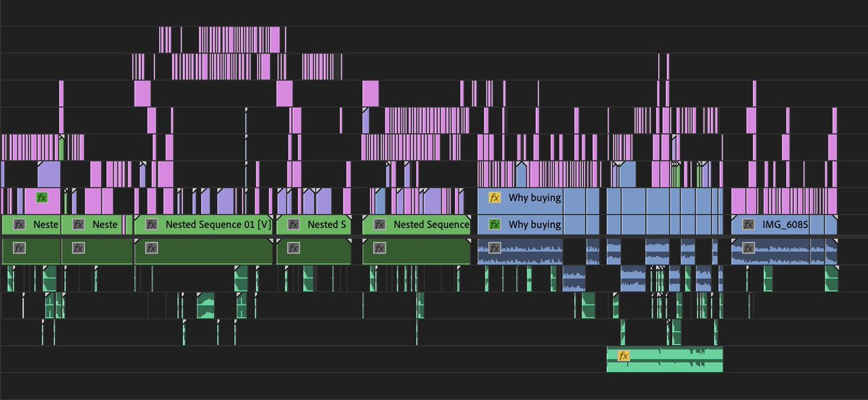Click fx badge on the IMG_6085 clip
The height and width of the screenshot is (400, 868).
pos(749,224)
